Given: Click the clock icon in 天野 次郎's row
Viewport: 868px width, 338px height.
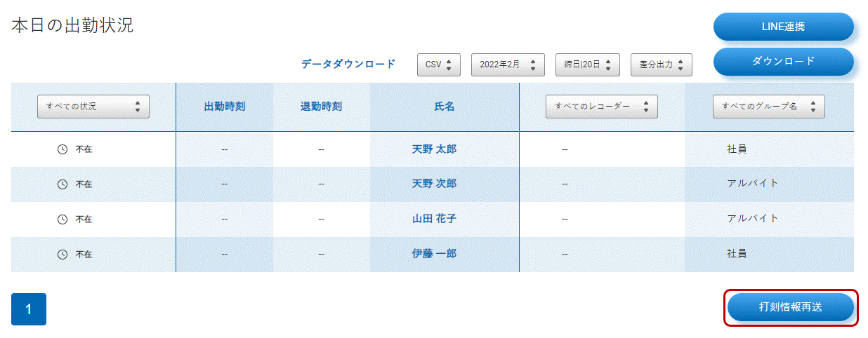Looking at the screenshot, I should pyautogui.click(x=62, y=184).
